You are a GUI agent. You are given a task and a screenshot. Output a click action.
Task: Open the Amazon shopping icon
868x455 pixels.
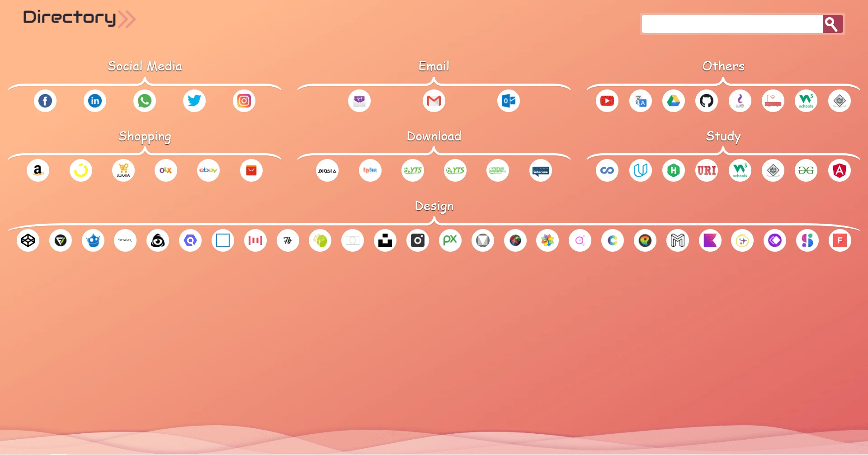point(38,170)
